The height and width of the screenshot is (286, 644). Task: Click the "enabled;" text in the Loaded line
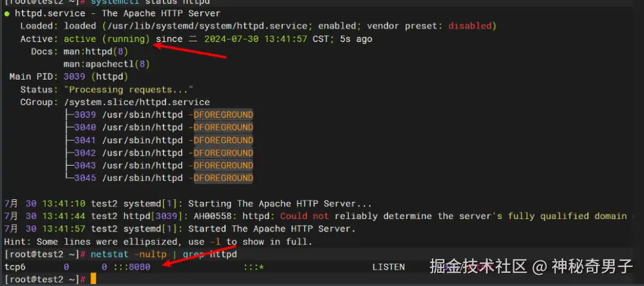340,26
